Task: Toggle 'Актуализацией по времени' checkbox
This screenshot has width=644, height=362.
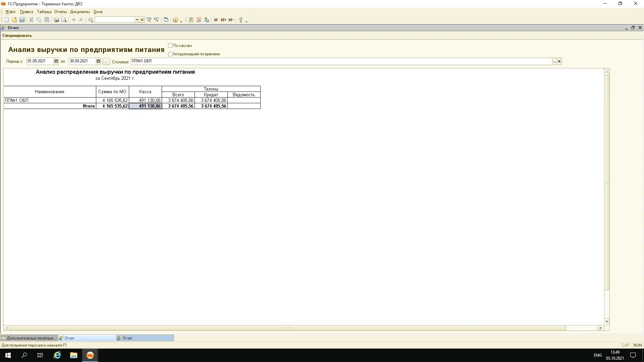Action: pyautogui.click(x=170, y=54)
